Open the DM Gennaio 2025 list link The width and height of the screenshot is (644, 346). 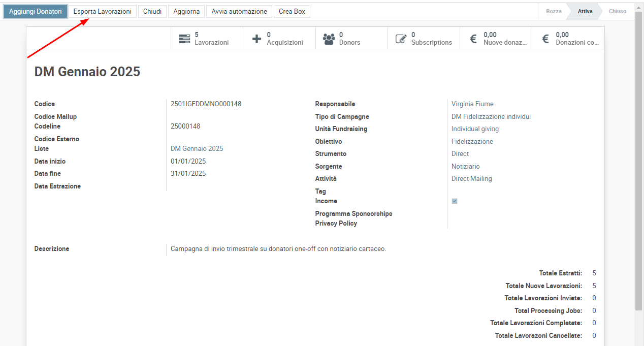pyautogui.click(x=197, y=149)
